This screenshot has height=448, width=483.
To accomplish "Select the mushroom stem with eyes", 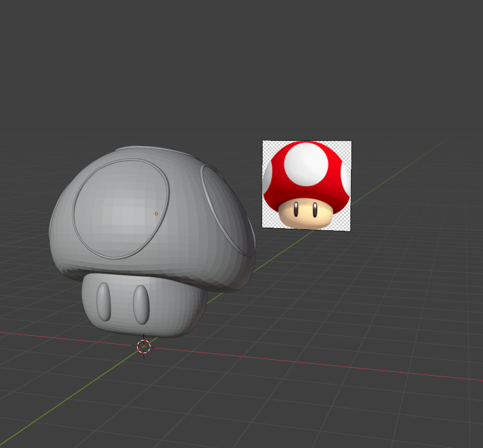I will [144, 305].
